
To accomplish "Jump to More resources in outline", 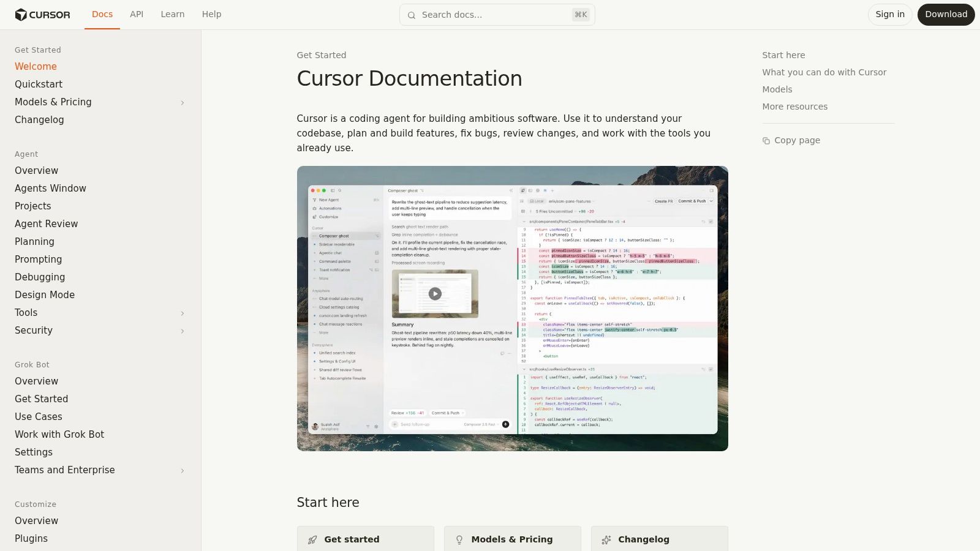I will (x=795, y=107).
